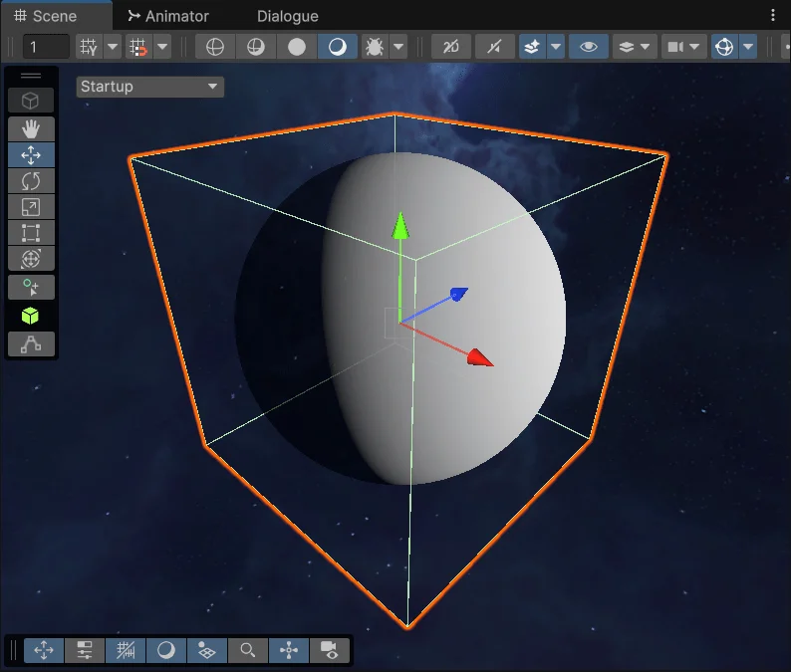
Task: Expand the Gizmos dropdown arrow
Action: [x=748, y=47]
